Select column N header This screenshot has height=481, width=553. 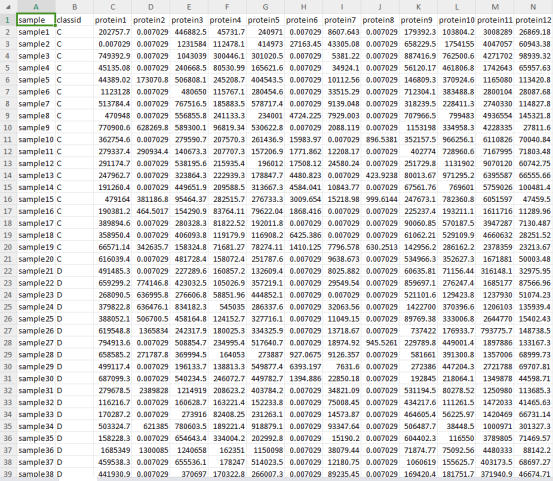533,7
